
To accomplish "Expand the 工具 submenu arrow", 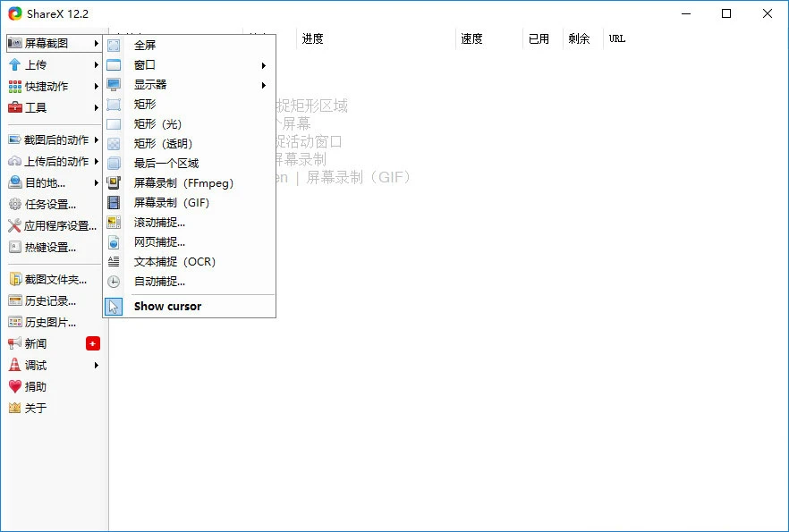I will coord(96,107).
